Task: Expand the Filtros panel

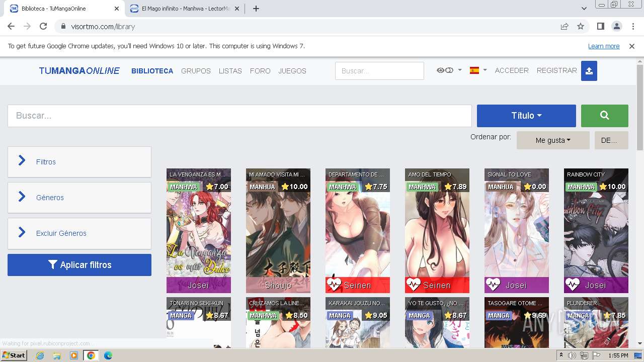Action: (x=79, y=162)
